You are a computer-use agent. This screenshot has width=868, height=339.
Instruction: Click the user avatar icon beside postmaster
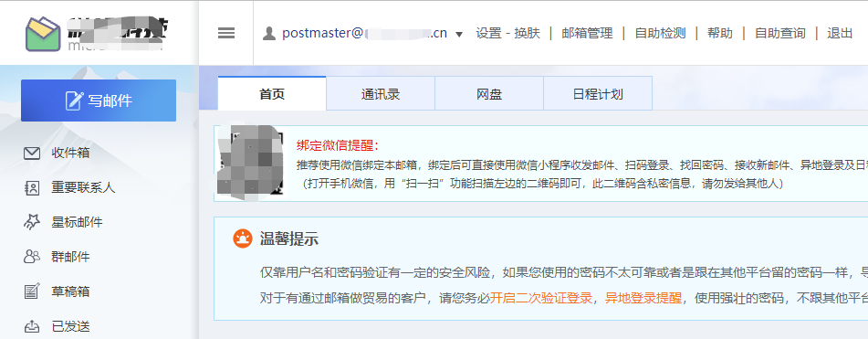pos(269,34)
